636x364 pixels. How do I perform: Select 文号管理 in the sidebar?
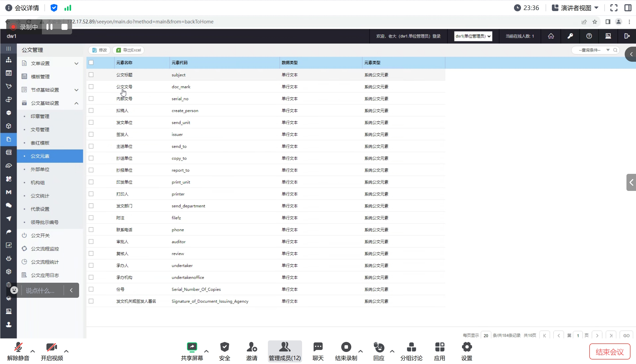(40, 130)
